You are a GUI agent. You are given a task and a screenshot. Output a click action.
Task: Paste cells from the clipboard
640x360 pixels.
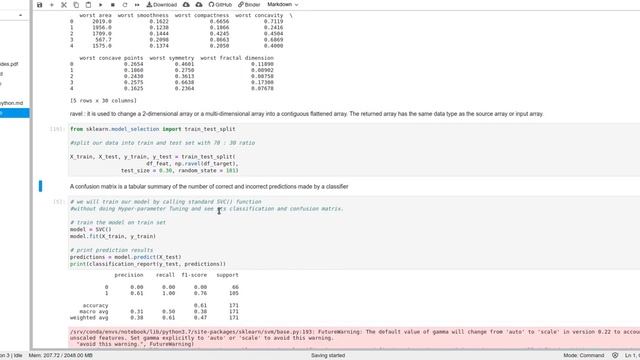88,5
